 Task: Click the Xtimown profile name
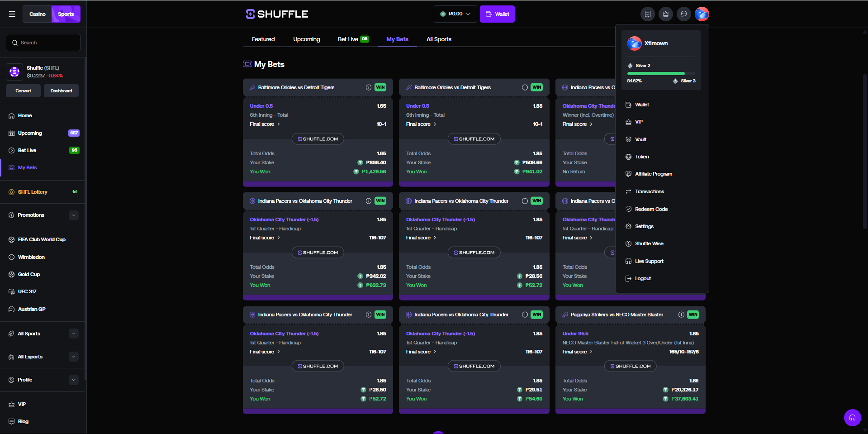click(656, 43)
